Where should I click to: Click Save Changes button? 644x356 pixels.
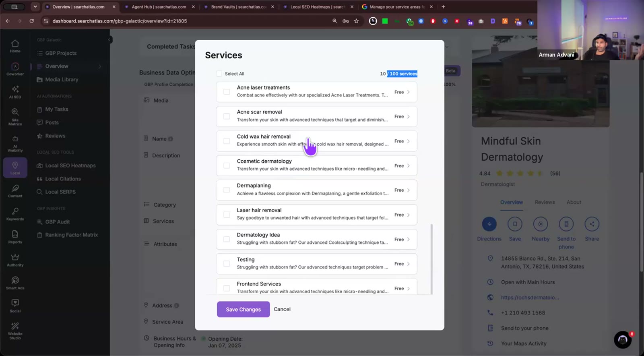pos(243,309)
